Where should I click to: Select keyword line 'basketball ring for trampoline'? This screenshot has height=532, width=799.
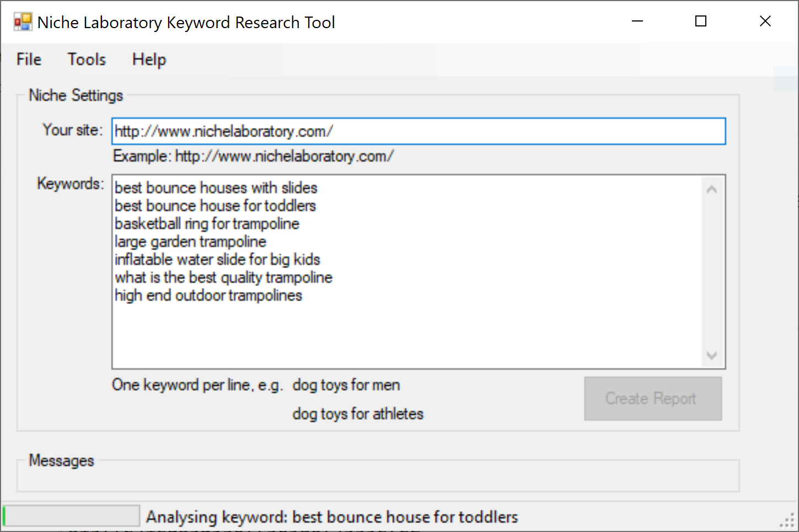click(x=207, y=223)
